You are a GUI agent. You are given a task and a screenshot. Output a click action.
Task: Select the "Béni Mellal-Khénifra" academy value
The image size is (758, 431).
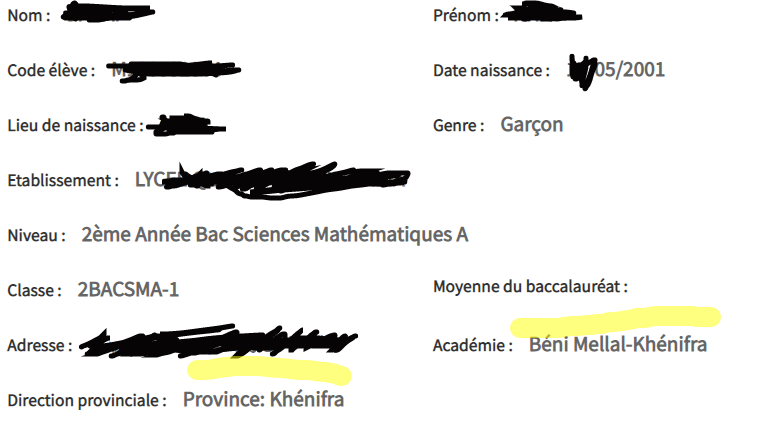[x=617, y=345]
